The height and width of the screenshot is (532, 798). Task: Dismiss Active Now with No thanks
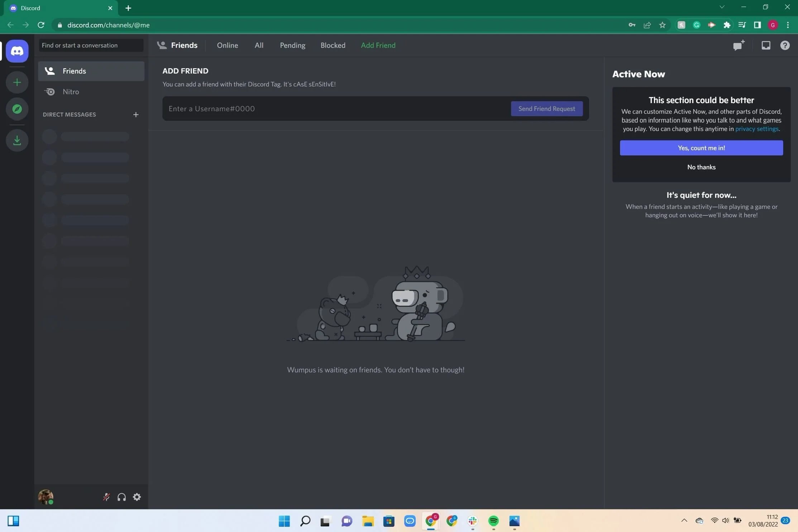coord(701,167)
